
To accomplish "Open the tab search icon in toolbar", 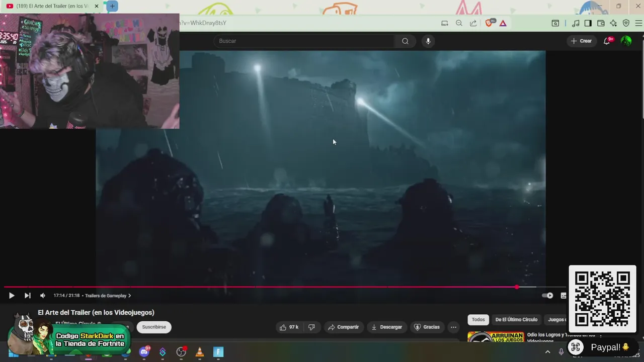I will click(x=555, y=23).
